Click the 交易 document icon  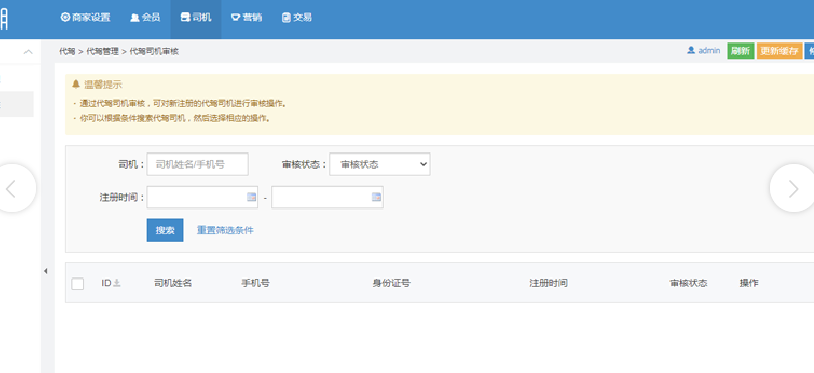[x=286, y=18]
